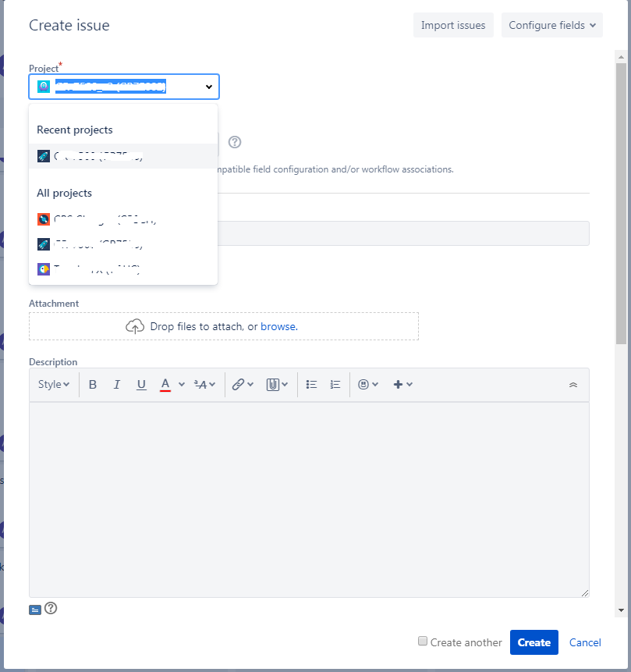Enable Create another checkbox

[x=423, y=641]
